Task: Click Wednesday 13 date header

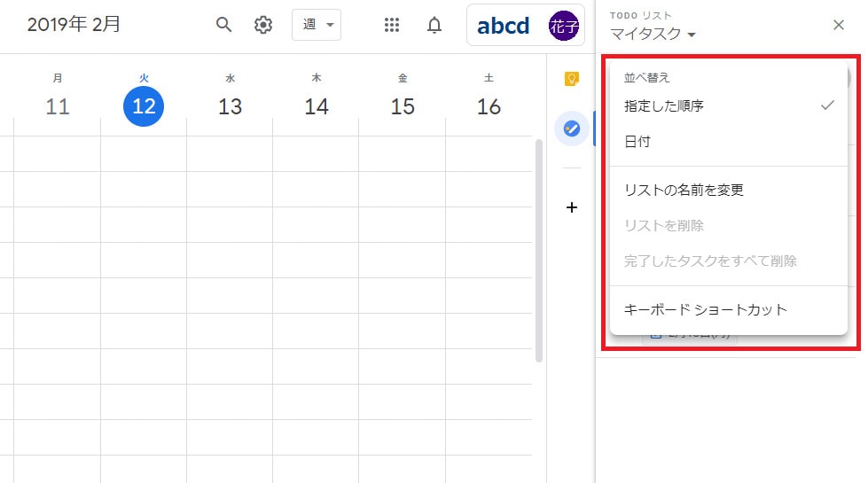Action: [230, 107]
